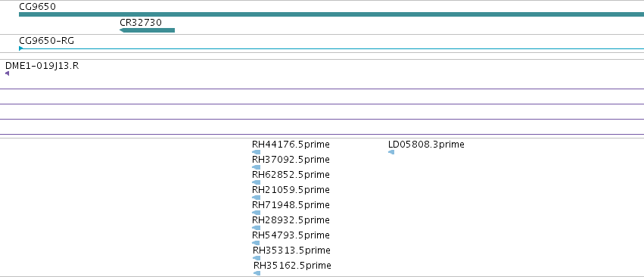Select the RH21059.5prime EST glyph

(x=257, y=198)
